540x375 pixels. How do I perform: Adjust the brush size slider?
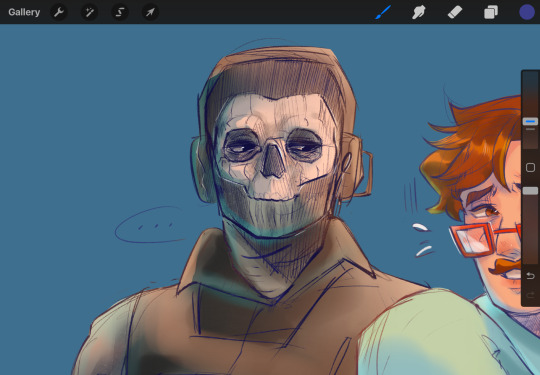point(530,122)
